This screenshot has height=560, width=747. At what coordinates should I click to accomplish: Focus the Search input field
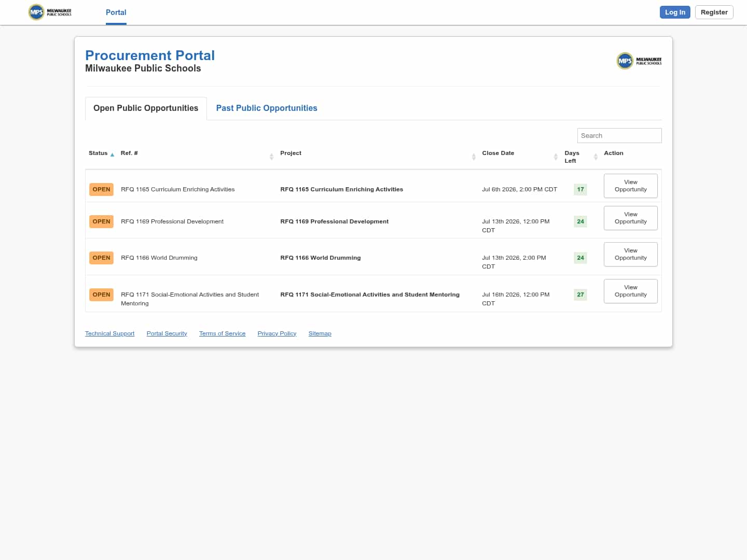point(619,135)
